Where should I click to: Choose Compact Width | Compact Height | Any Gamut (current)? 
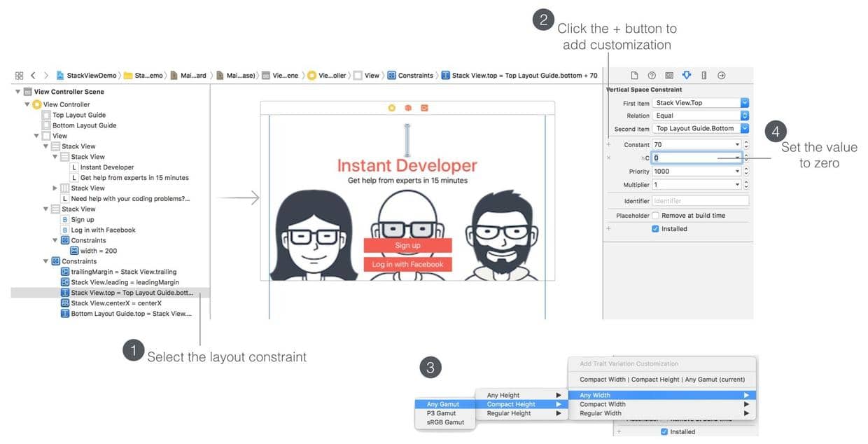tap(661, 380)
